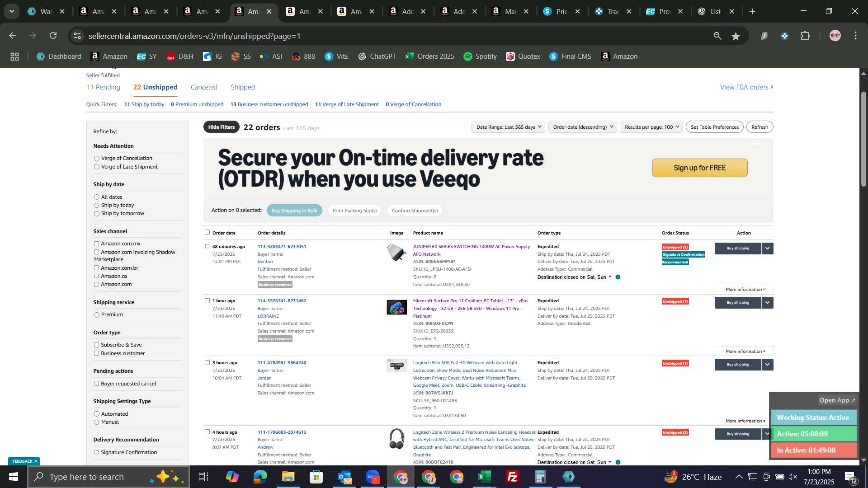This screenshot has width=868, height=488.
Task: Click Sign up for FREE Veeqo button
Action: point(699,168)
